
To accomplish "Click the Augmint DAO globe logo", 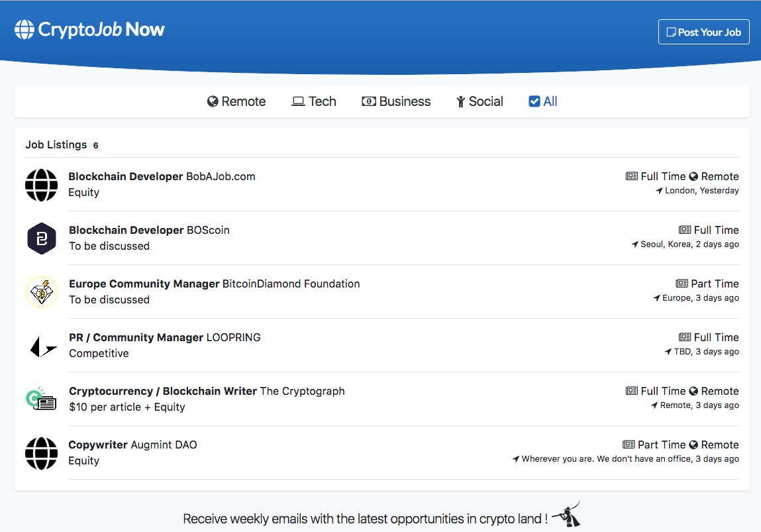I will (41, 453).
